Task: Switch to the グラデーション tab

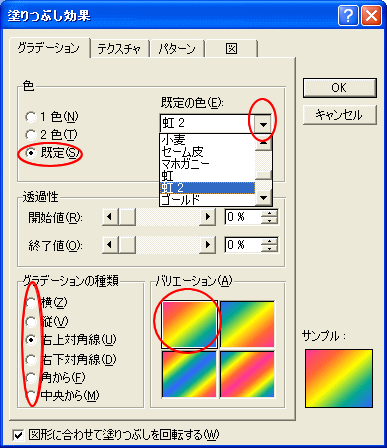Action: [x=49, y=48]
